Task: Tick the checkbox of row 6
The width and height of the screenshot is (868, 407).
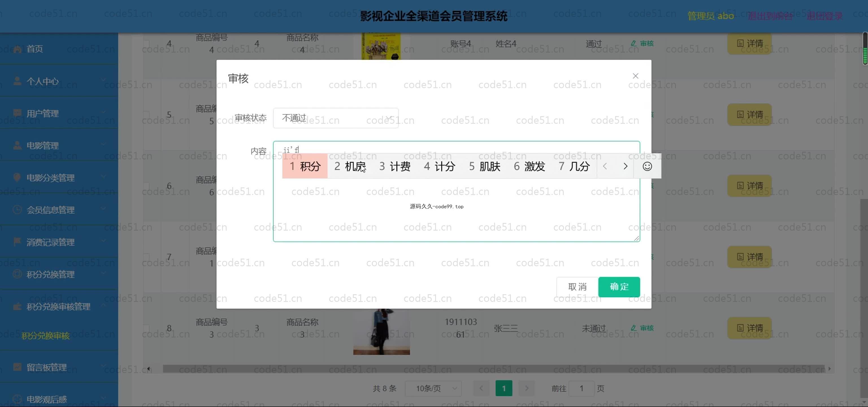Action: (x=146, y=186)
